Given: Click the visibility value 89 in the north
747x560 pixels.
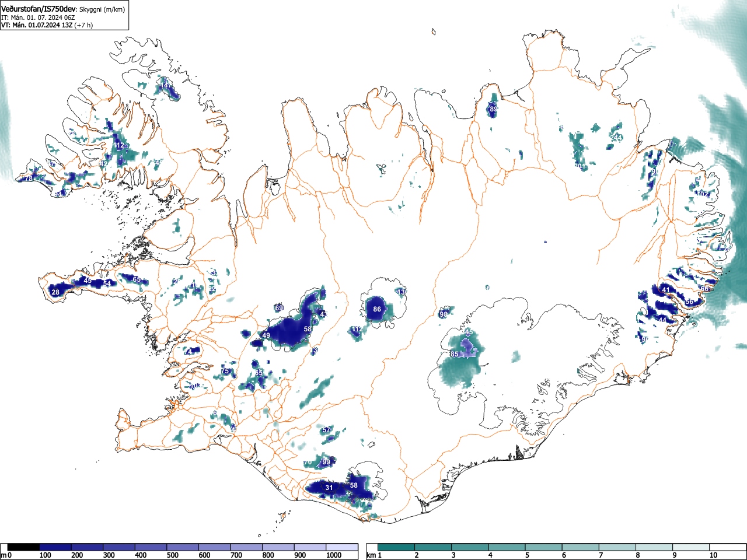Looking at the screenshot, I should click(x=494, y=109).
